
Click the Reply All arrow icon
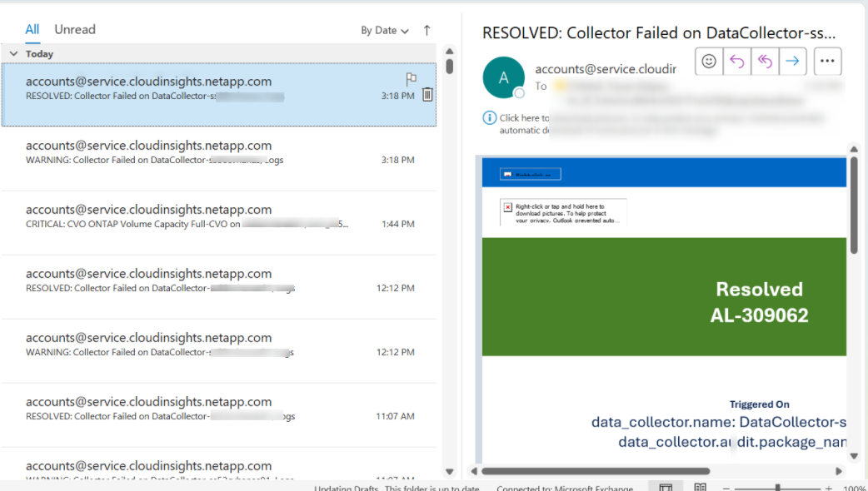click(764, 61)
